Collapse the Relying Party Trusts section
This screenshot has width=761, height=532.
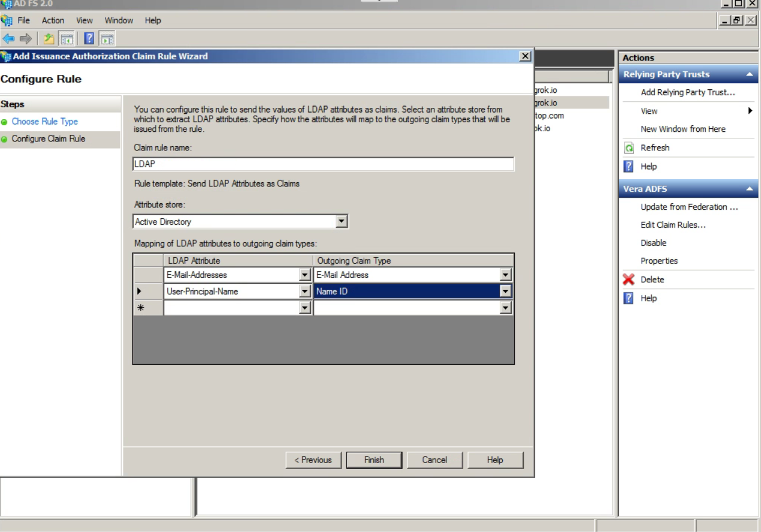749,74
